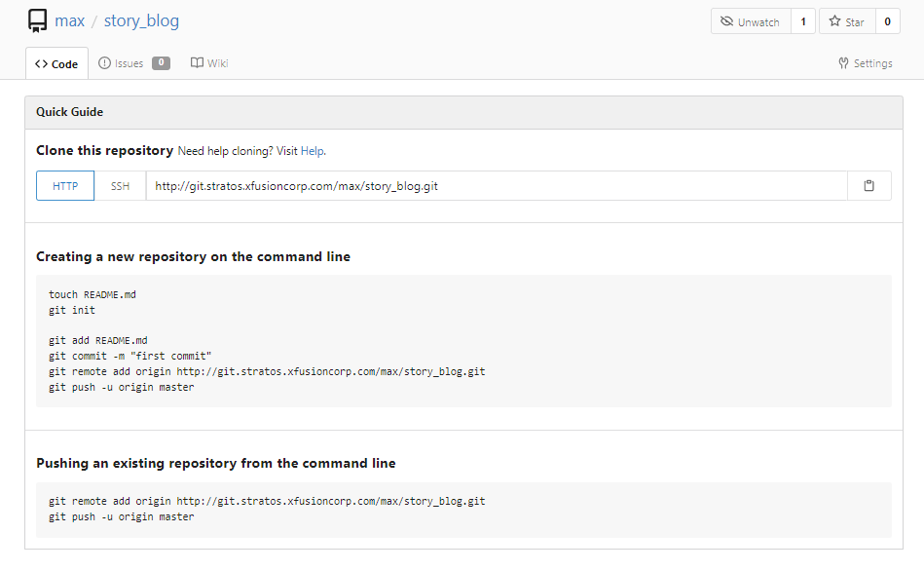Select the HTTP clone option
This screenshot has width=924, height=571.
(65, 186)
